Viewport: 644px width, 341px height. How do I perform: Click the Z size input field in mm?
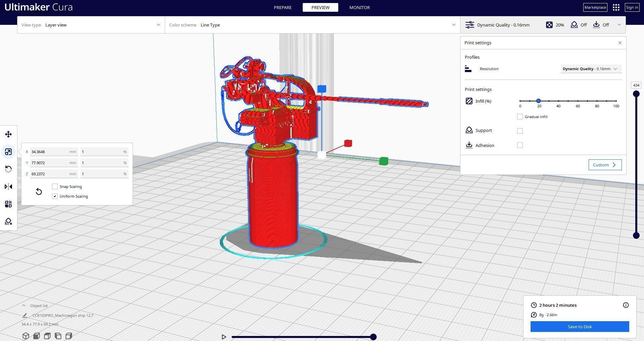coord(54,174)
